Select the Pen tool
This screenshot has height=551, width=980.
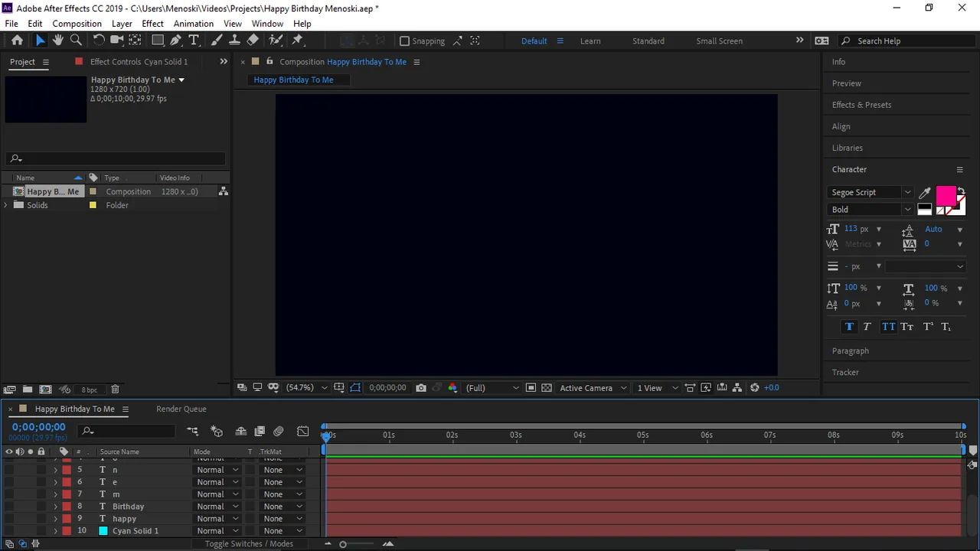(x=176, y=41)
